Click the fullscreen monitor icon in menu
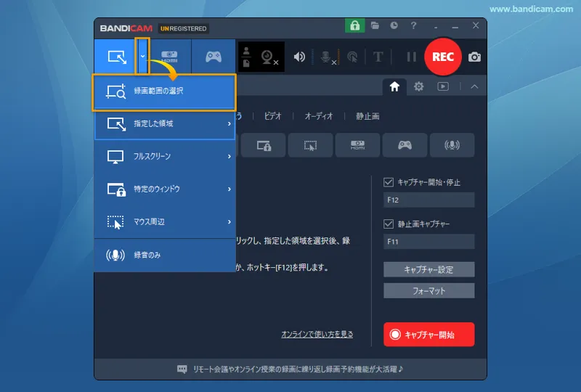Screen dimensions: 581x392 [x=115, y=157]
